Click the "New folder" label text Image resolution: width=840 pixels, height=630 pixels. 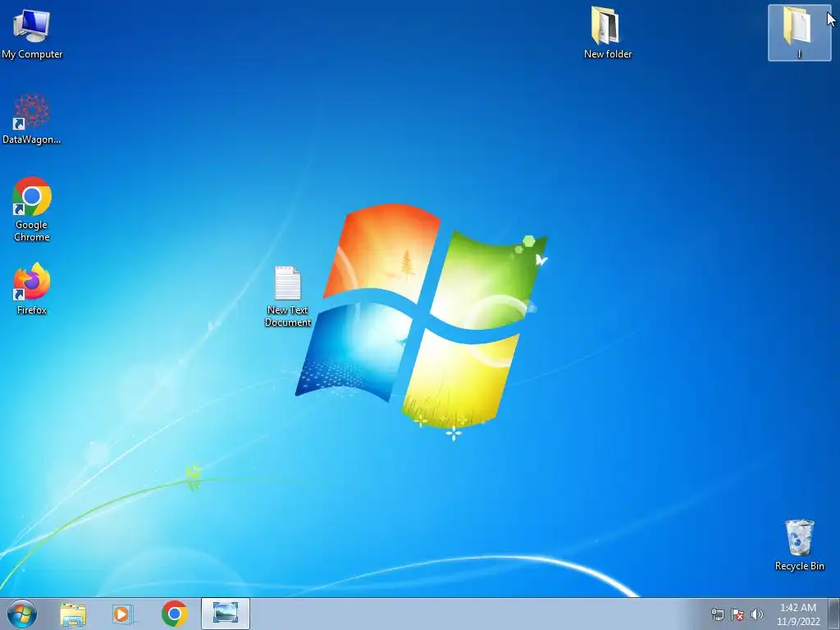pos(608,54)
